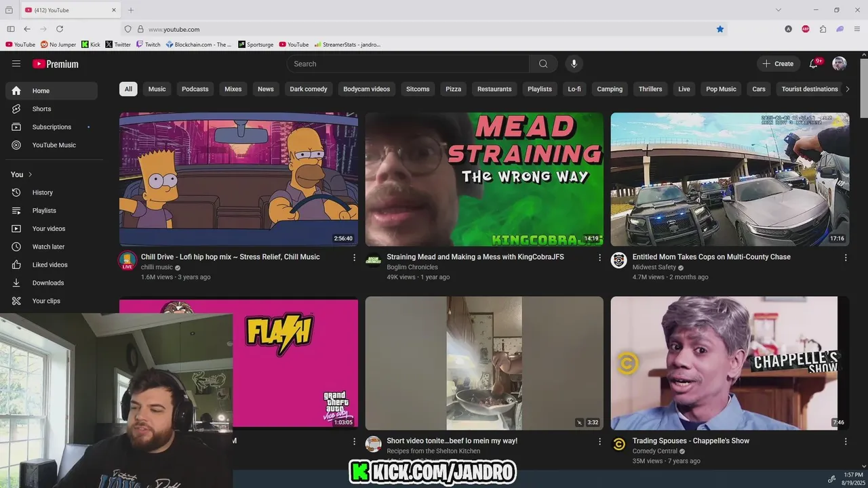868x488 pixels.
Task: Open the browser tab list dropdown
Action: tap(778, 10)
